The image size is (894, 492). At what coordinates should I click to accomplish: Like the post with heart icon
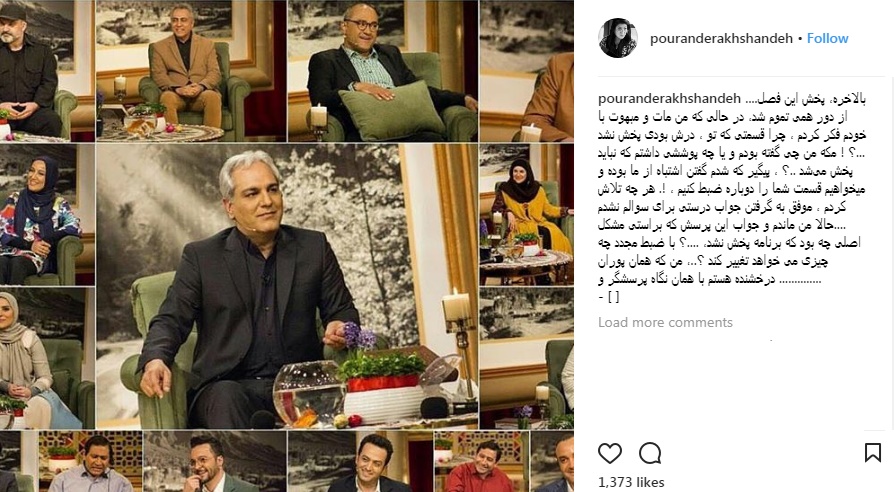click(x=609, y=453)
